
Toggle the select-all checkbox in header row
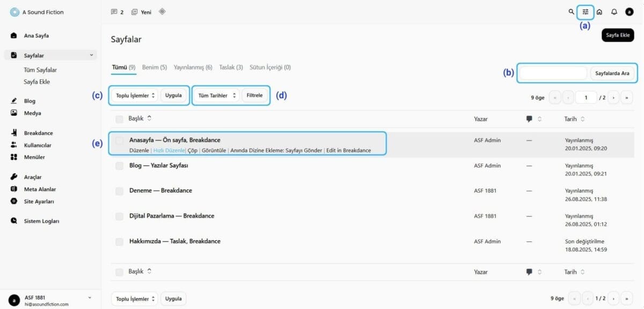(119, 119)
